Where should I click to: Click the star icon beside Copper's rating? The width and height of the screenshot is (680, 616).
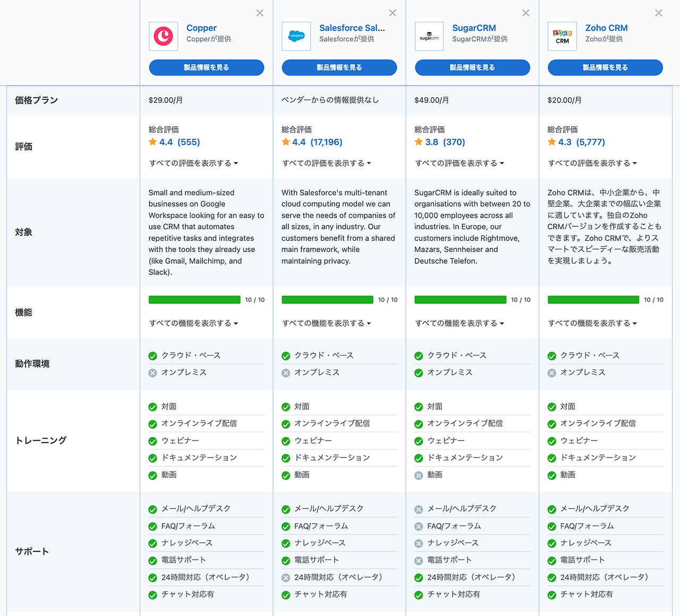(153, 142)
